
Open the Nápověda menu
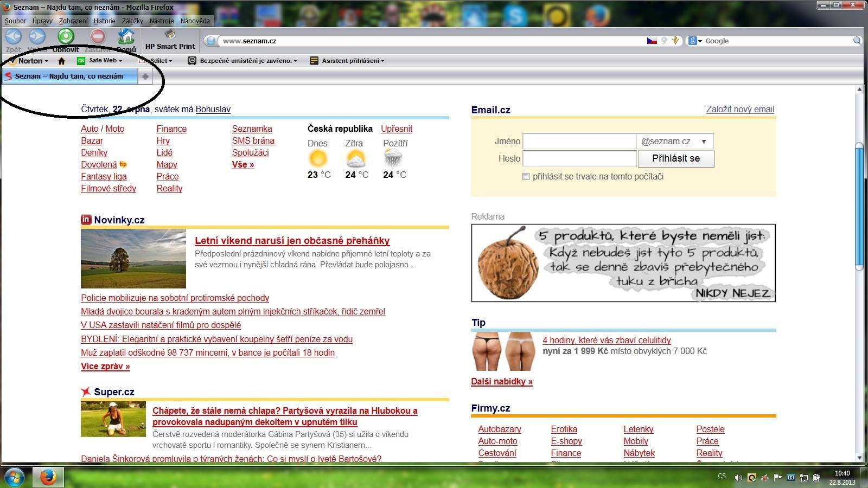tap(195, 21)
